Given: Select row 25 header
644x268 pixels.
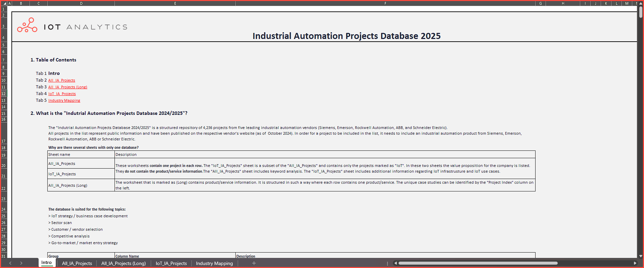Looking at the screenshot, I should (x=4, y=216).
